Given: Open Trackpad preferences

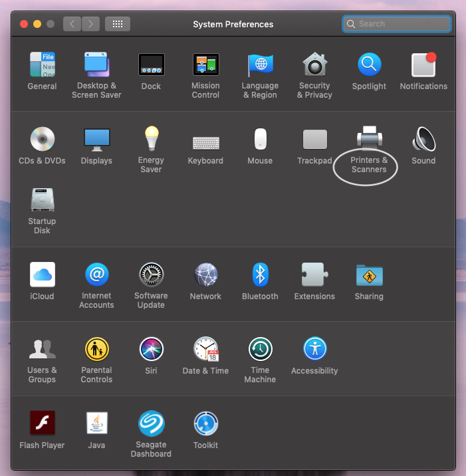Looking at the screenshot, I should tap(315, 140).
